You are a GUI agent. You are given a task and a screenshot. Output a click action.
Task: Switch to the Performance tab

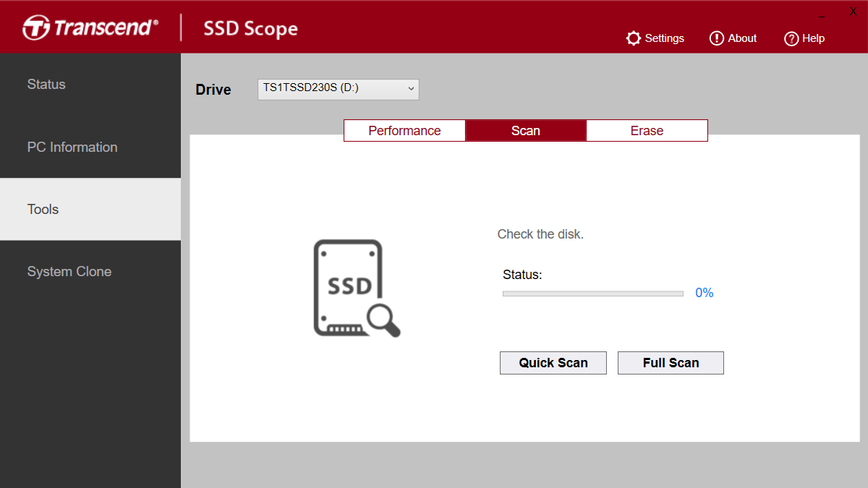point(404,131)
